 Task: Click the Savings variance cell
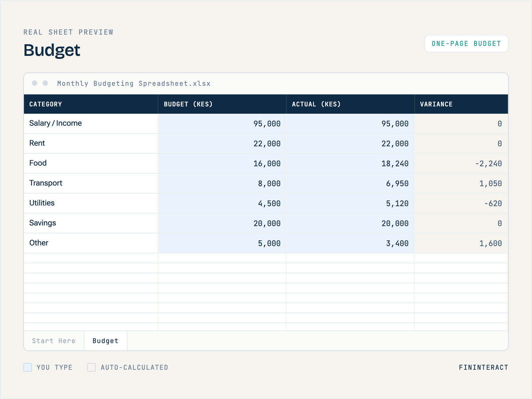(x=461, y=223)
